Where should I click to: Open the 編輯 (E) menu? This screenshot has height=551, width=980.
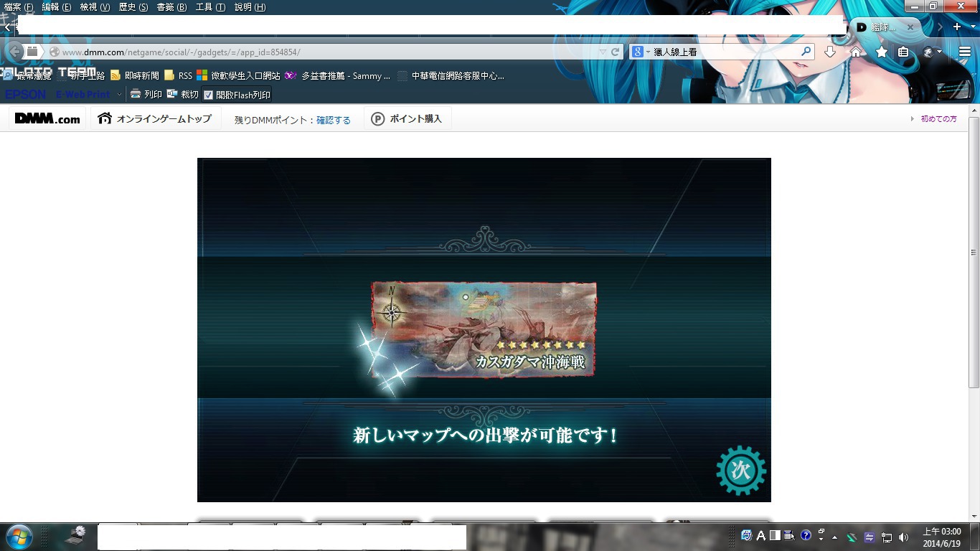57,7
